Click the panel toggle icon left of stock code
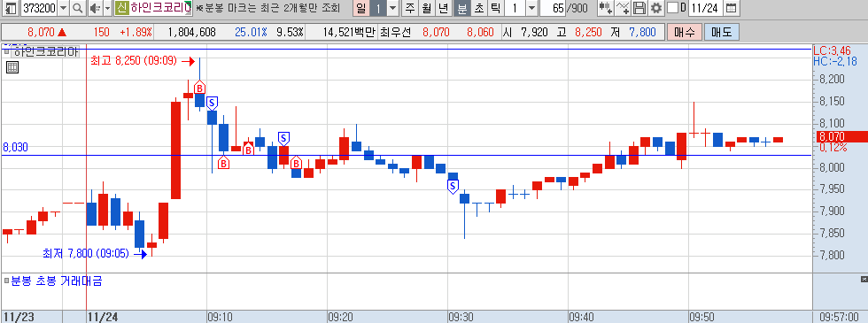Image resolution: width=868 pixels, height=323 pixels. (11, 8)
